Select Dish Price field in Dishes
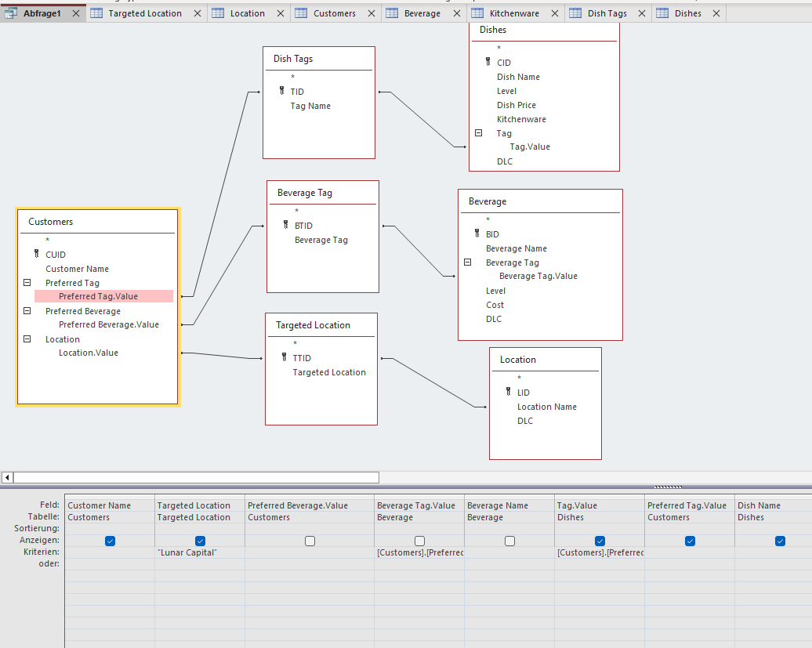The width and height of the screenshot is (812, 648). [517, 105]
